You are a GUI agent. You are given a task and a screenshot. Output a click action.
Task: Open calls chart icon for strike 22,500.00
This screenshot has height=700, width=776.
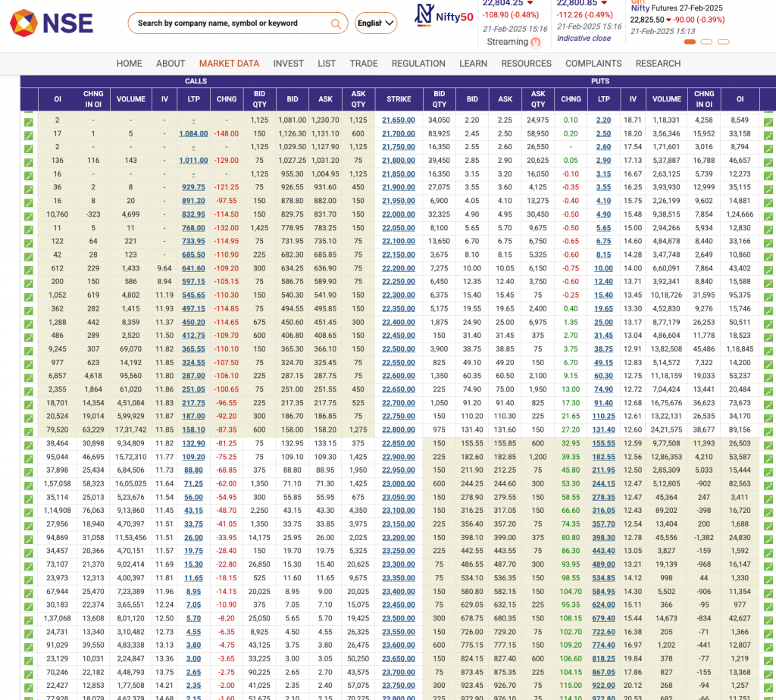tap(29, 352)
